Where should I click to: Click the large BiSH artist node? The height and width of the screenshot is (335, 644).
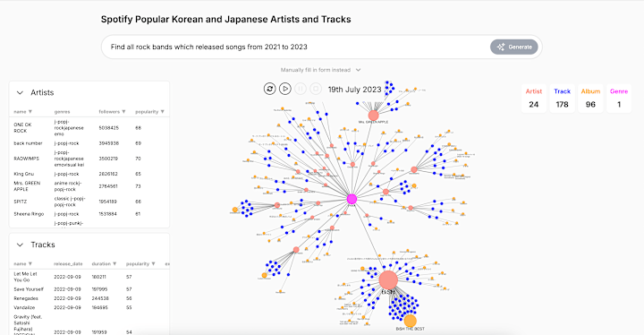(x=388, y=279)
